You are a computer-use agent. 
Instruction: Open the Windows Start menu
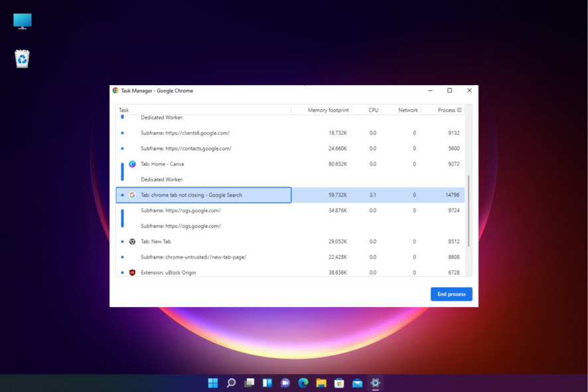tap(213, 383)
